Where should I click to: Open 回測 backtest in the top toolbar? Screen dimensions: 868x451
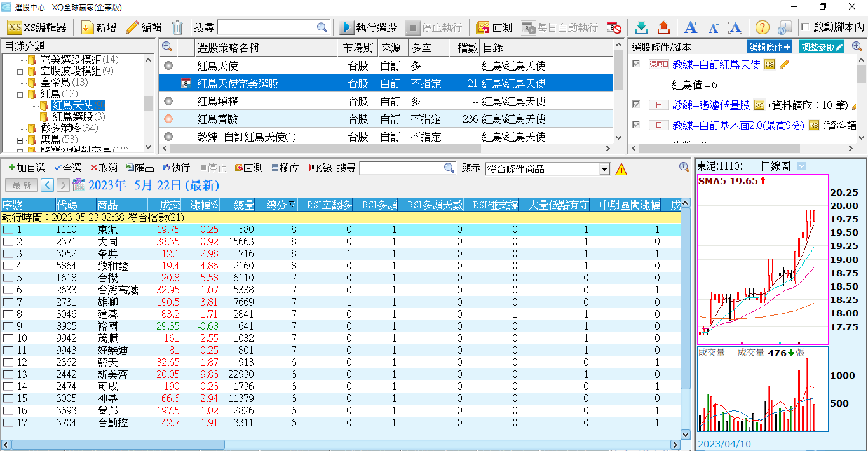coord(494,28)
